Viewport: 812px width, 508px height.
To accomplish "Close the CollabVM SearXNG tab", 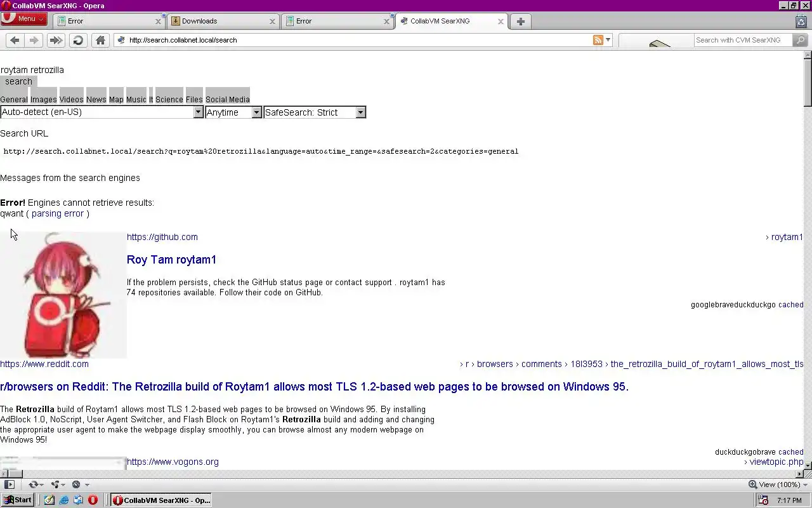I will pos(501,21).
